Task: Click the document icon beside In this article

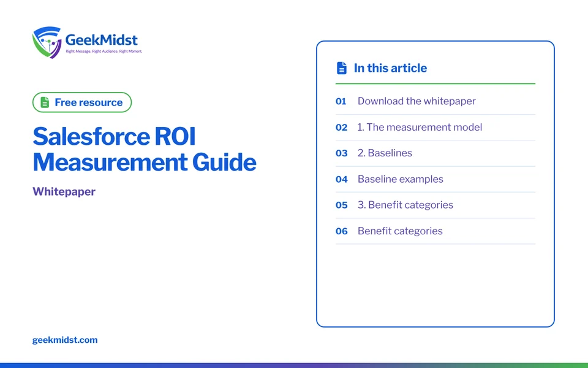Action: pyautogui.click(x=342, y=68)
